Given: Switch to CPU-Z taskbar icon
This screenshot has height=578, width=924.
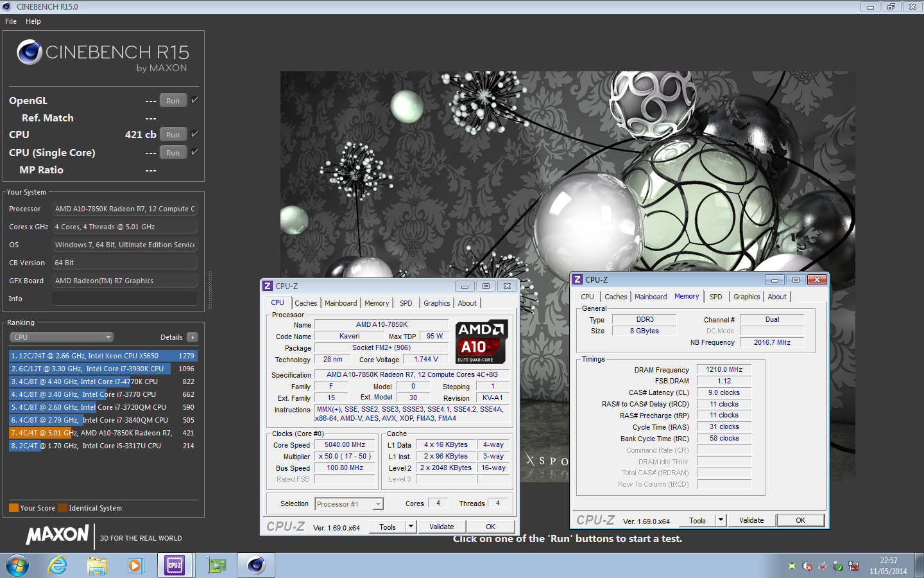Looking at the screenshot, I should click(175, 566).
